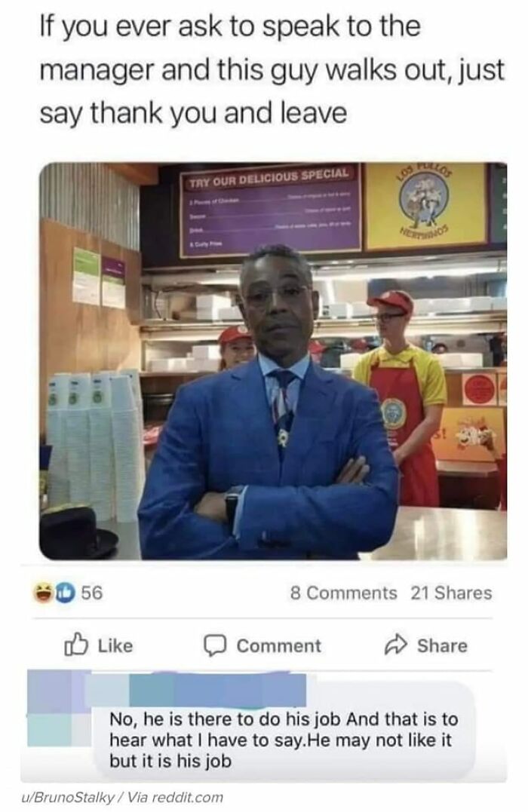Screen dimensions: 528x812
Task: Open the post photo of the suited man
Action: (273, 361)
